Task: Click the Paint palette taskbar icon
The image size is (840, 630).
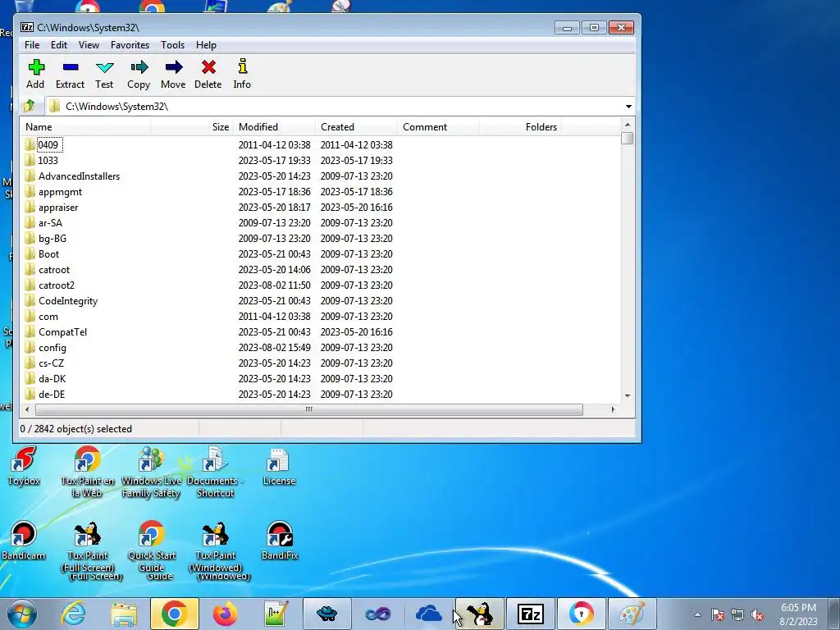Action: coord(632,614)
